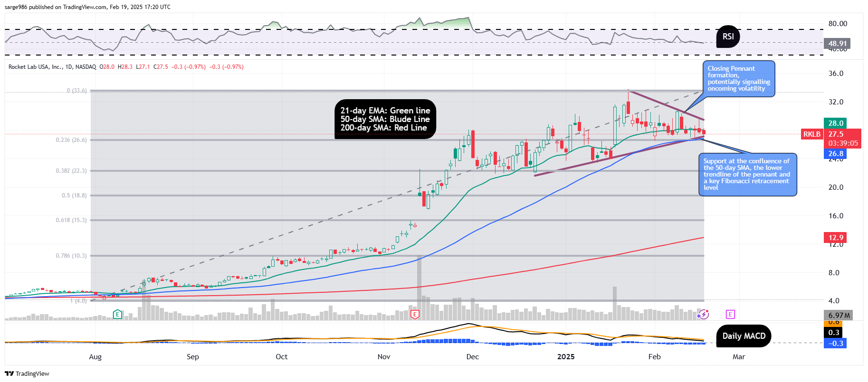Select the RSI label bubble
Image resolution: width=868 pixels, height=382 pixels.
(728, 37)
